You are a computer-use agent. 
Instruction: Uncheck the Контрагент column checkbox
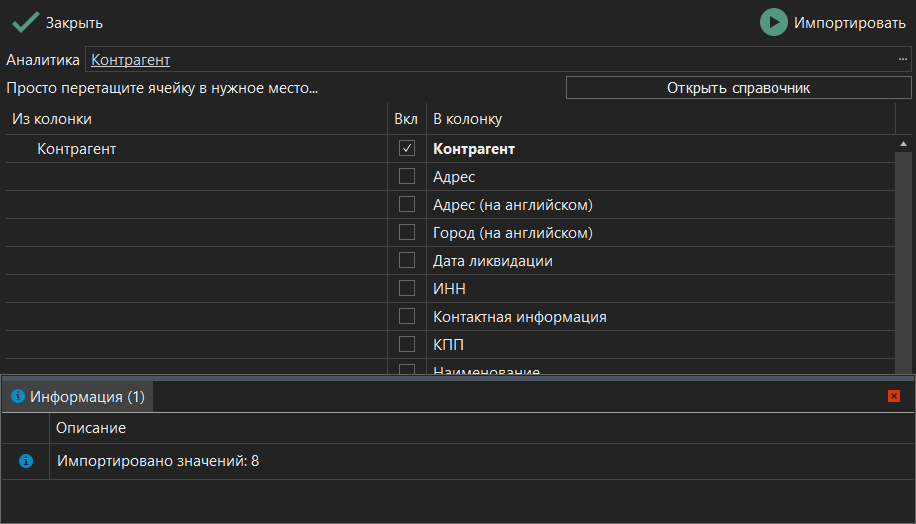coord(407,148)
